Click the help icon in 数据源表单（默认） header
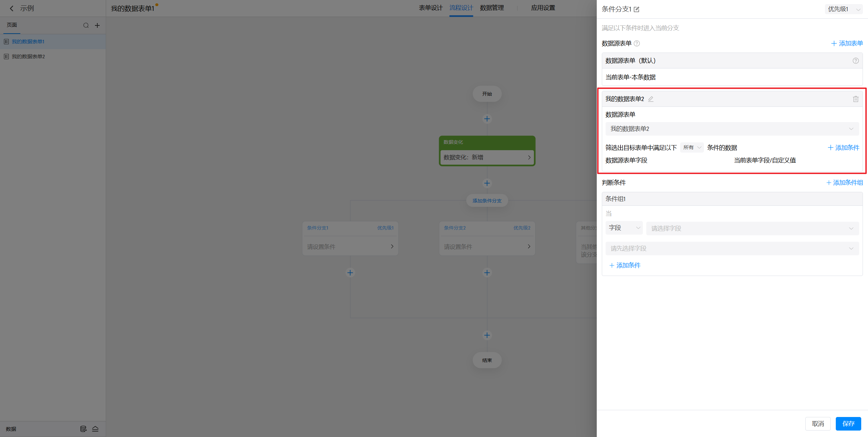 [855, 61]
